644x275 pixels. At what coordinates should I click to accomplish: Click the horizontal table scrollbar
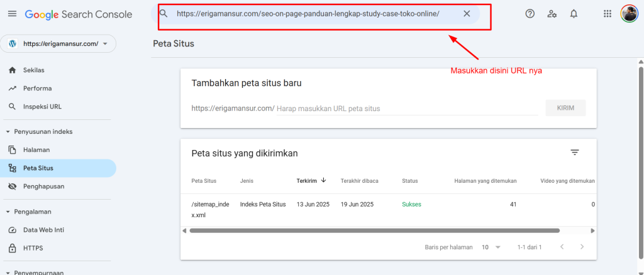374,231
